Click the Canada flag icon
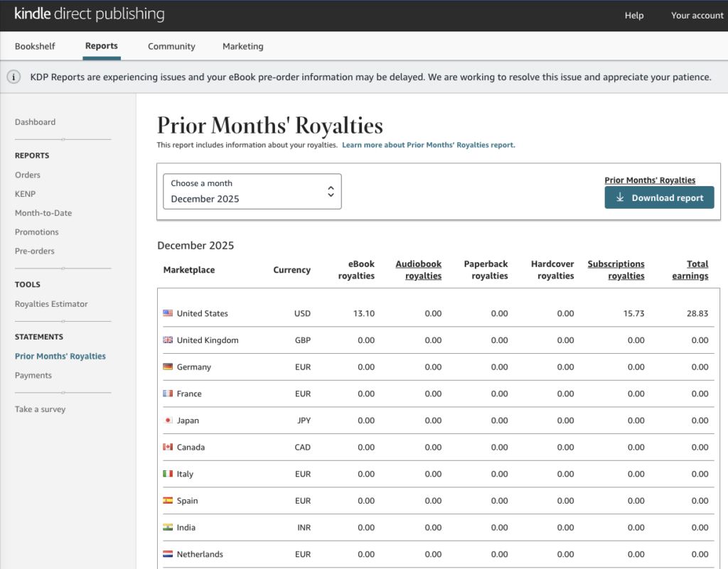 coord(168,448)
